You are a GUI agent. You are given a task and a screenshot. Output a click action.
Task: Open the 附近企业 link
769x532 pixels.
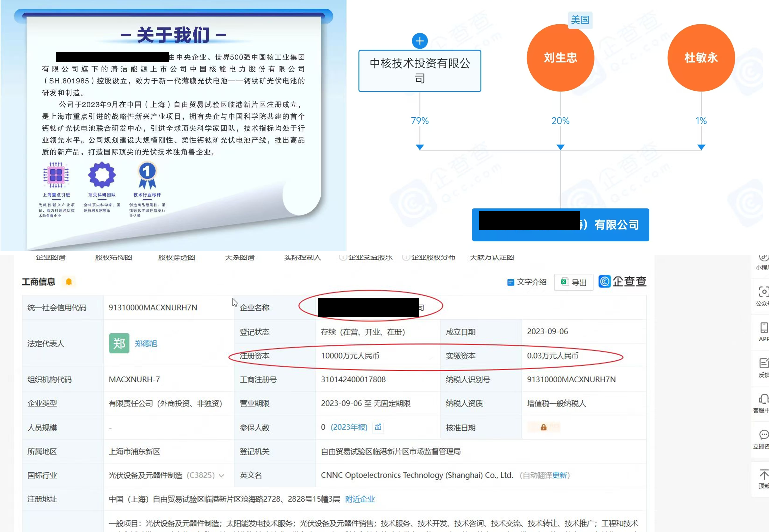[360, 499]
